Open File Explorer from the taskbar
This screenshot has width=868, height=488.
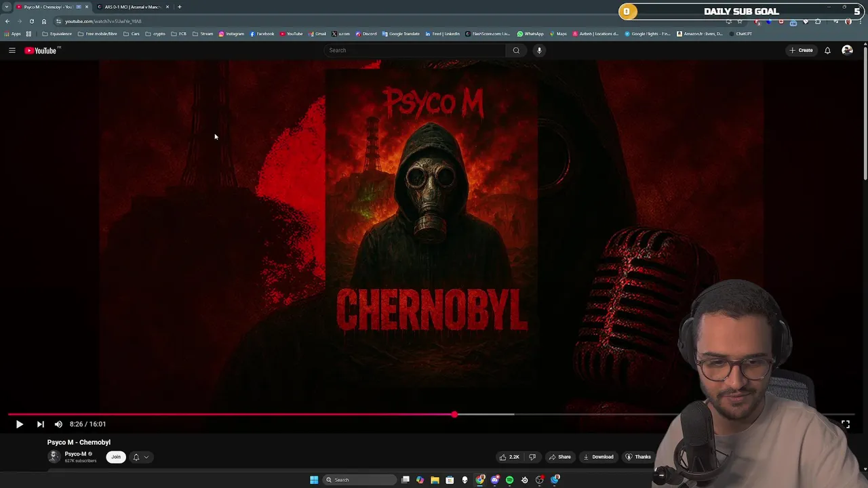[435, 480]
